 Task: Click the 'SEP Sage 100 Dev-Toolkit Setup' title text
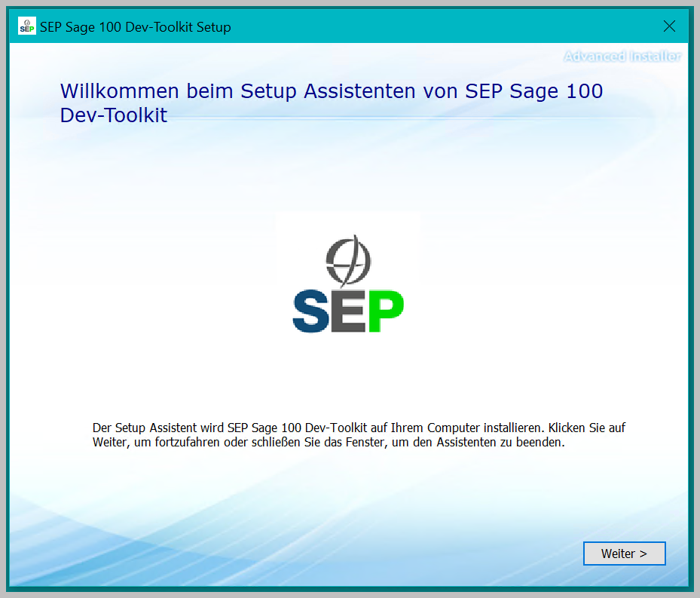136,27
